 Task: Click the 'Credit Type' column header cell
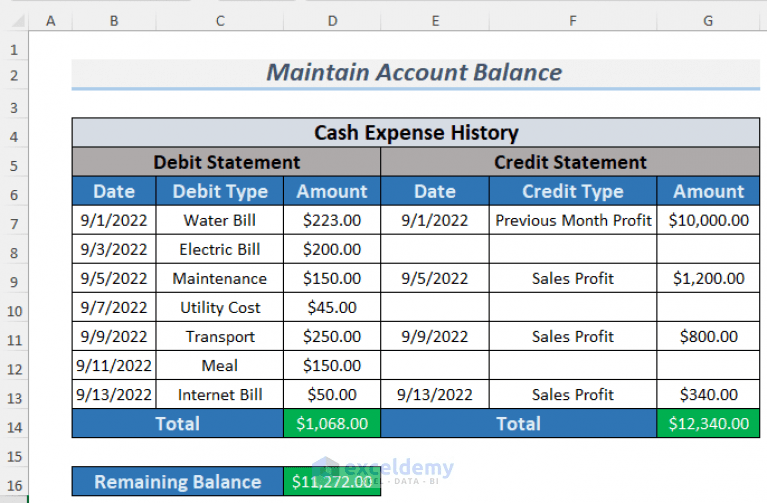(573, 191)
